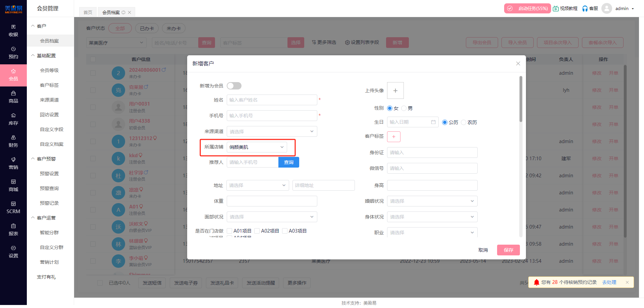Open the 婚姻状况 dropdown
Viewport: 644px width, 308px height.
pyautogui.click(x=432, y=201)
